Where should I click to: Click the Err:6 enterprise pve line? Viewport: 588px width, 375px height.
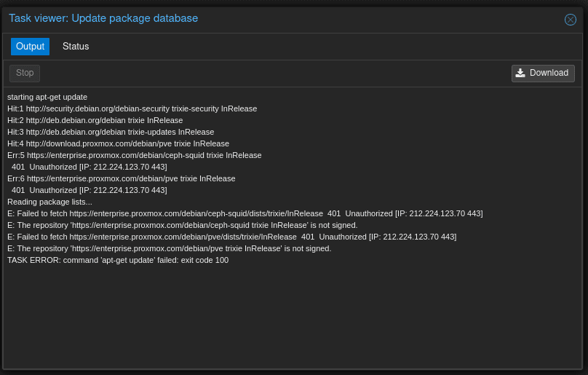pos(121,178)
